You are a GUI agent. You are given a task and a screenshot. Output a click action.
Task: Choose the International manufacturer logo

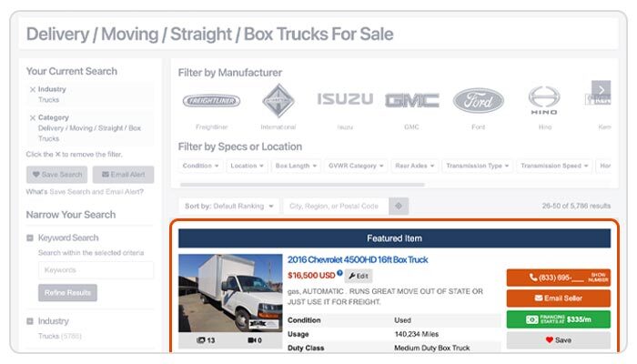[278, 100]
